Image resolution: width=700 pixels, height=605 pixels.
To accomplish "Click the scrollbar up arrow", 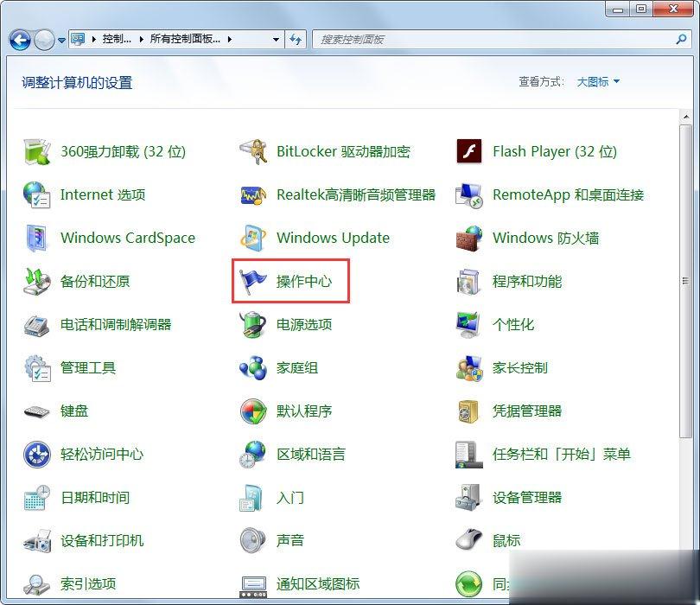I will pyautogui.click(x=685, y=117).
